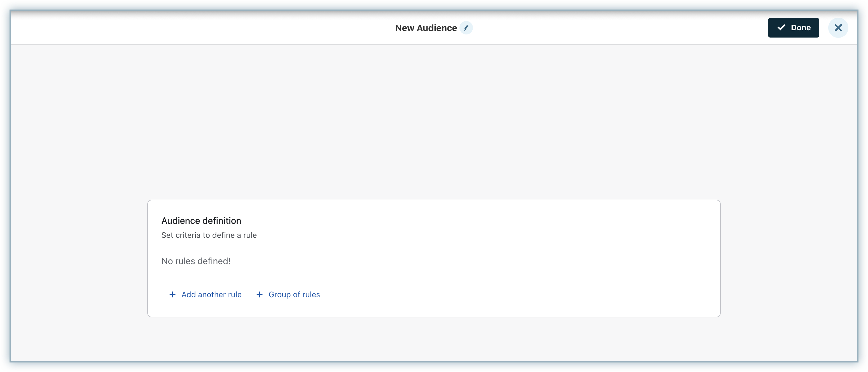Click the Group of rules link text
868x372 pixels.
coord(294,294)
